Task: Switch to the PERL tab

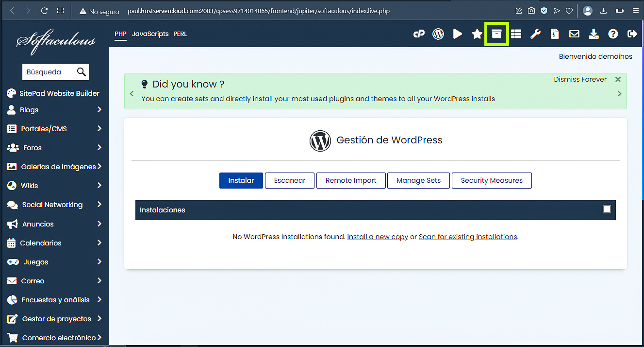Action: tap(180, 34)
